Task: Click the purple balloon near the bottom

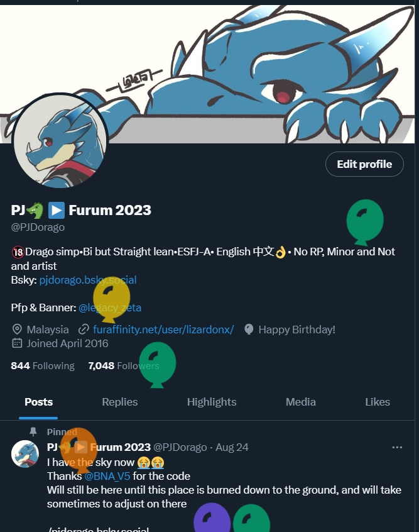Action: click(212, 519)
